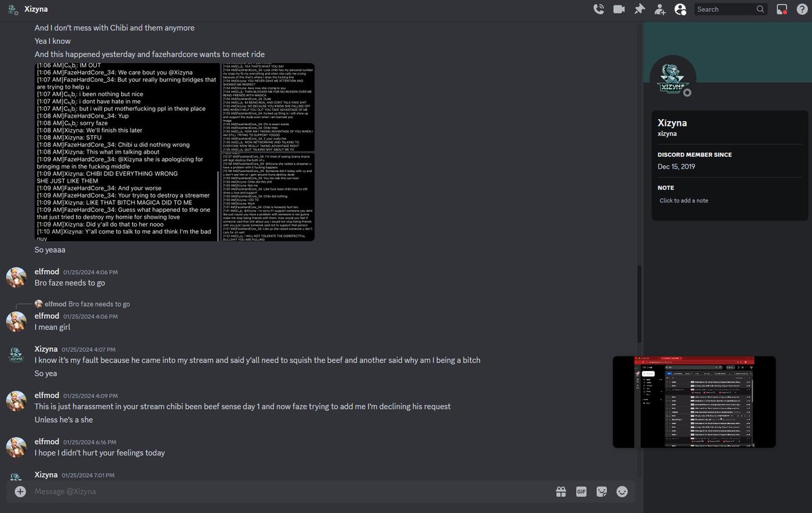Image resolution: width=812 pixels, height=513 pixels.
Task: Toggle the user profile side panel
Action: click(680, 9)
